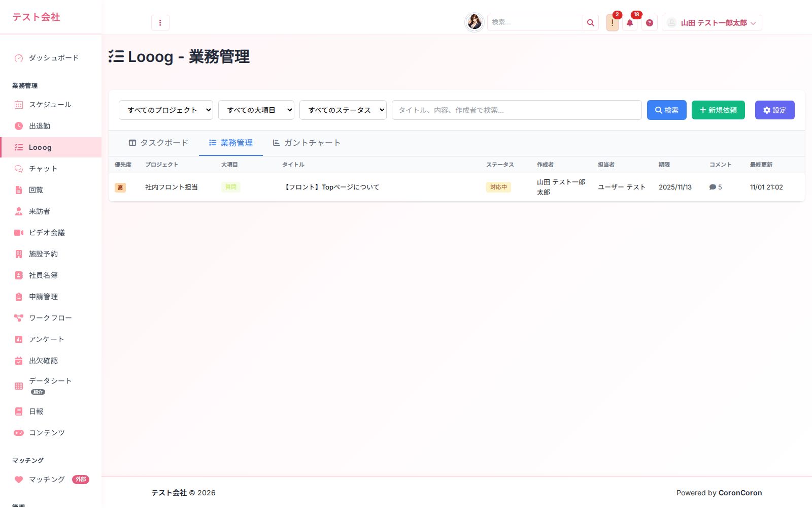
Task: Open 日報 in the sidebar
Action: (51, 411)
